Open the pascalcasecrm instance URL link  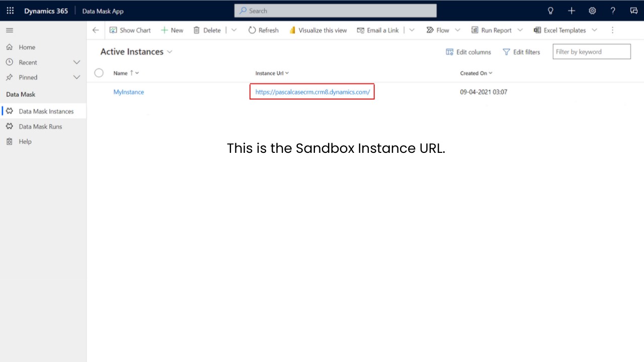coord(312,92)
